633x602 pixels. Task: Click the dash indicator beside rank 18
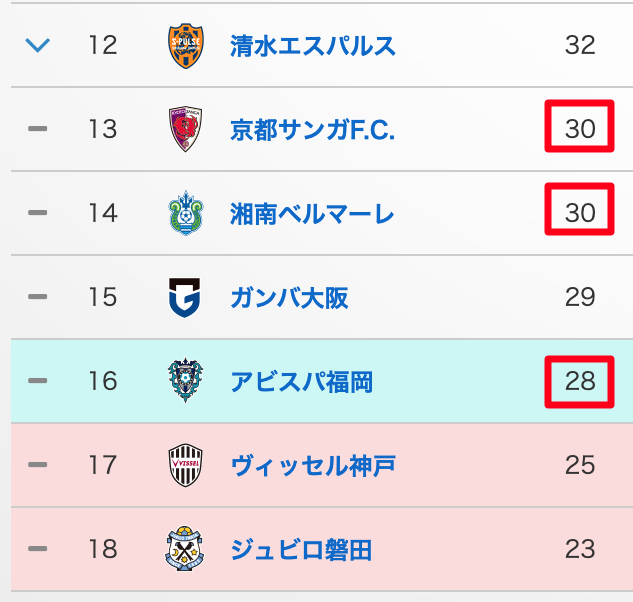point(37,549)
